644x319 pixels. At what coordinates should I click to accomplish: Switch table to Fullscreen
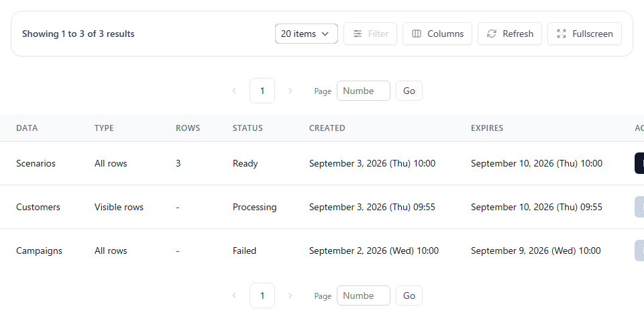(x=584, y=34)
